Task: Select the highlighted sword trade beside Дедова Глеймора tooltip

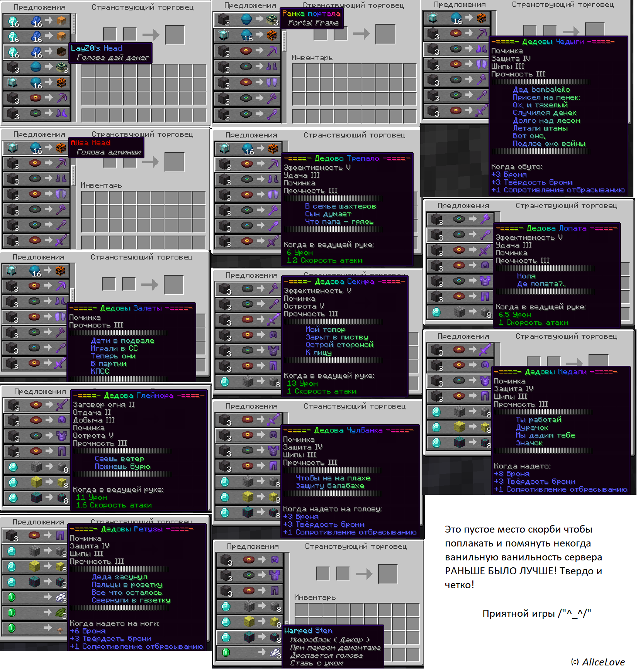Action: coord(37,405)
